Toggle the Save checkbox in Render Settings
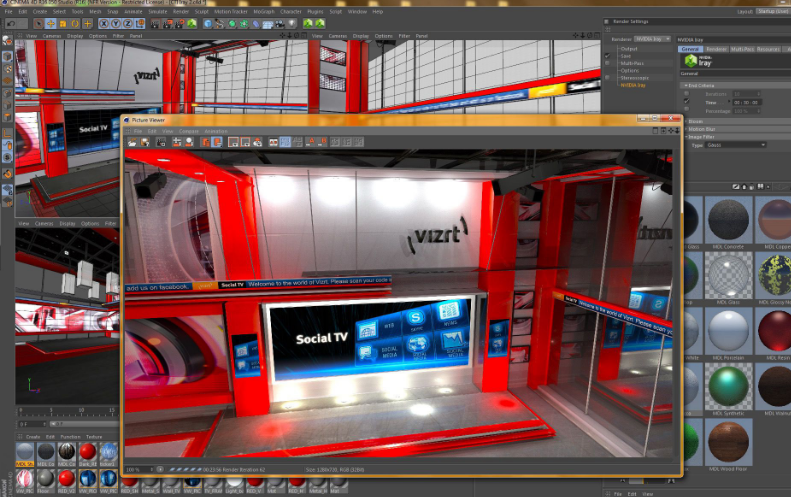Viewport: 791px width, 497px height. 607,56
